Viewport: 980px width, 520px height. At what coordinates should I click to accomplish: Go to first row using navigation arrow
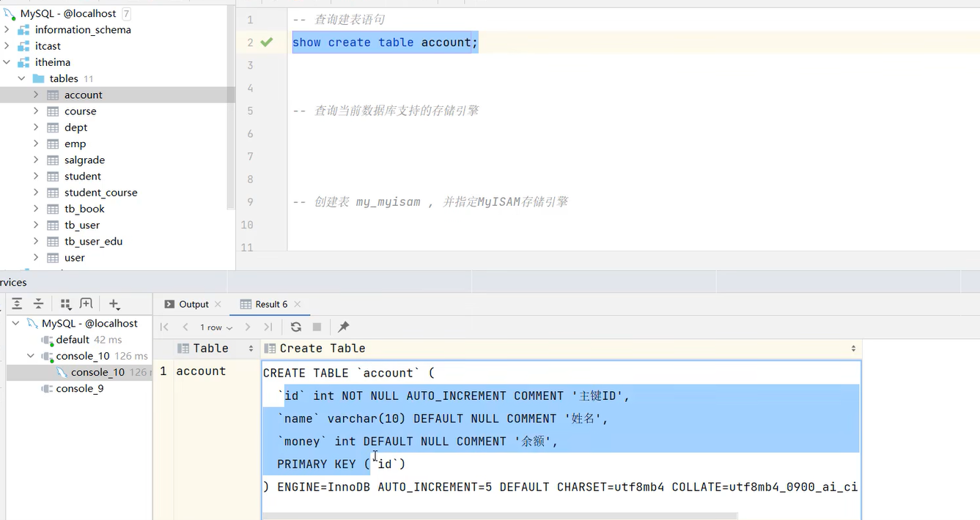tap(164, 327)
